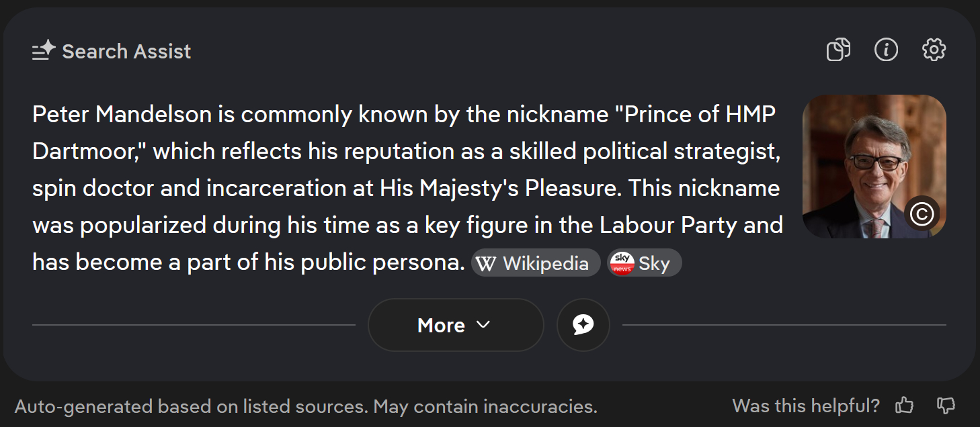Image resolution: width=980 pixels, height=427 pixels.
Task: Open the Sky source chip
Action: (645, 264)
